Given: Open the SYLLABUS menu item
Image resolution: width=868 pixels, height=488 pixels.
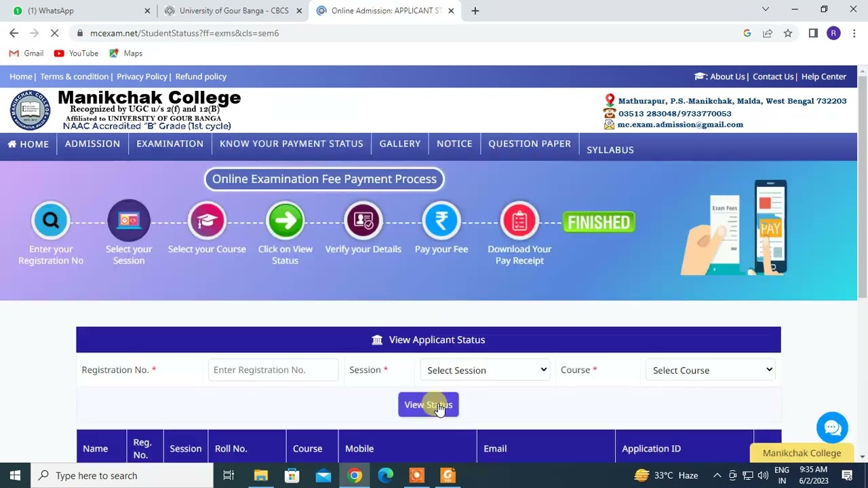Looking at the screenshot, I should [610, 150].
